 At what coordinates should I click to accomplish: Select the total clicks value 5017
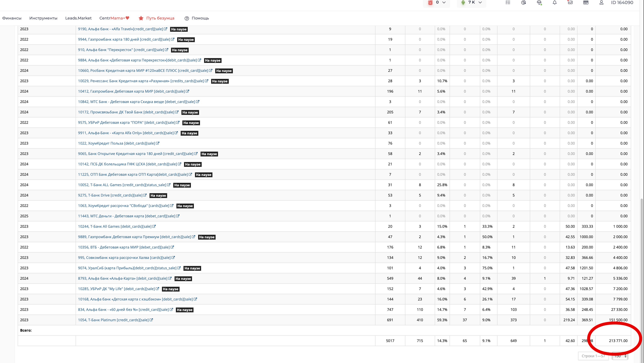(390, 341)
